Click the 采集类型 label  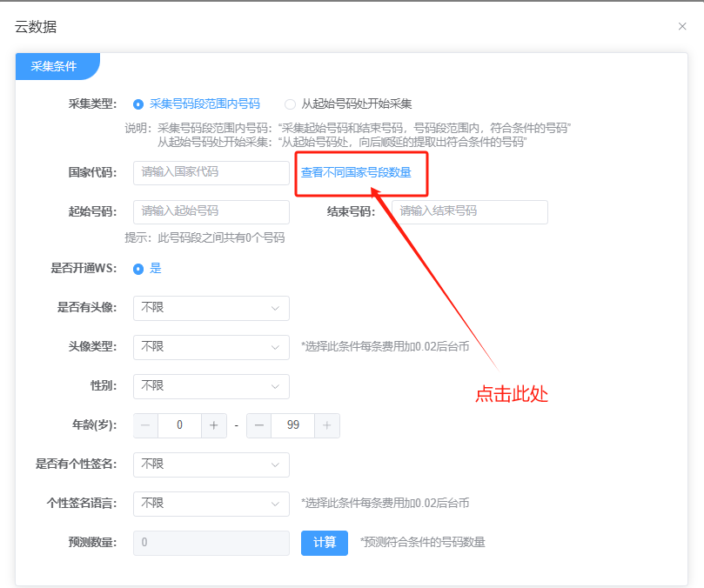point(92,104)
